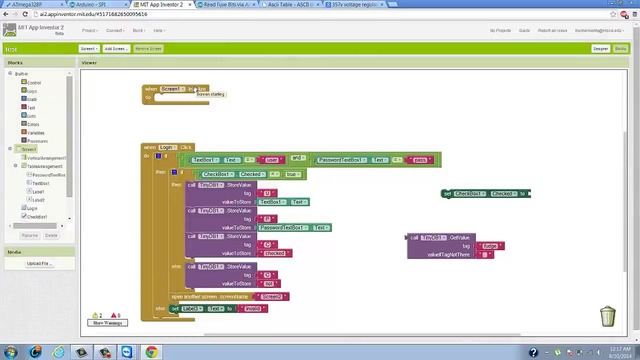Click the Remove Screen button
This screenshot has height=360, width=640.
148,49
